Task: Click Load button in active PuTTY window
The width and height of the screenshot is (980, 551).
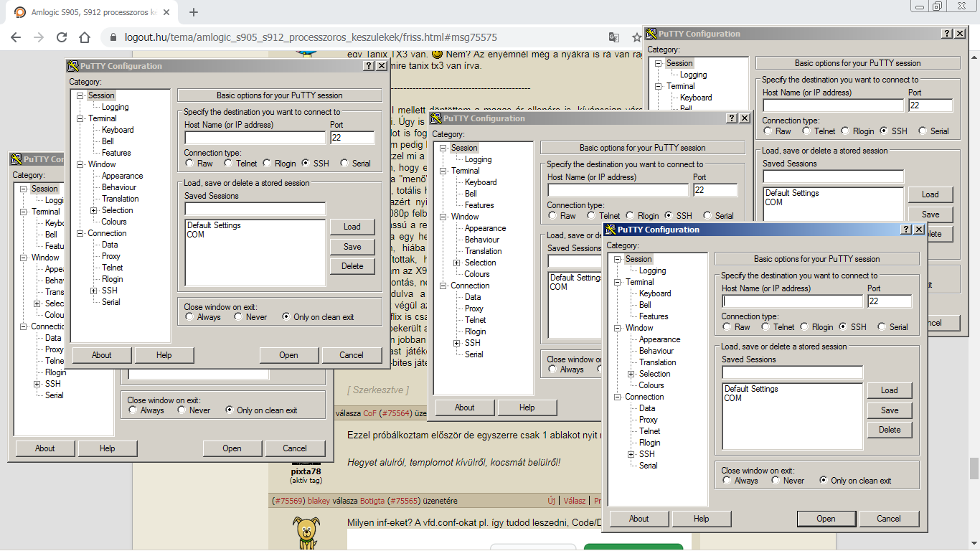Action: click(890, 390)
